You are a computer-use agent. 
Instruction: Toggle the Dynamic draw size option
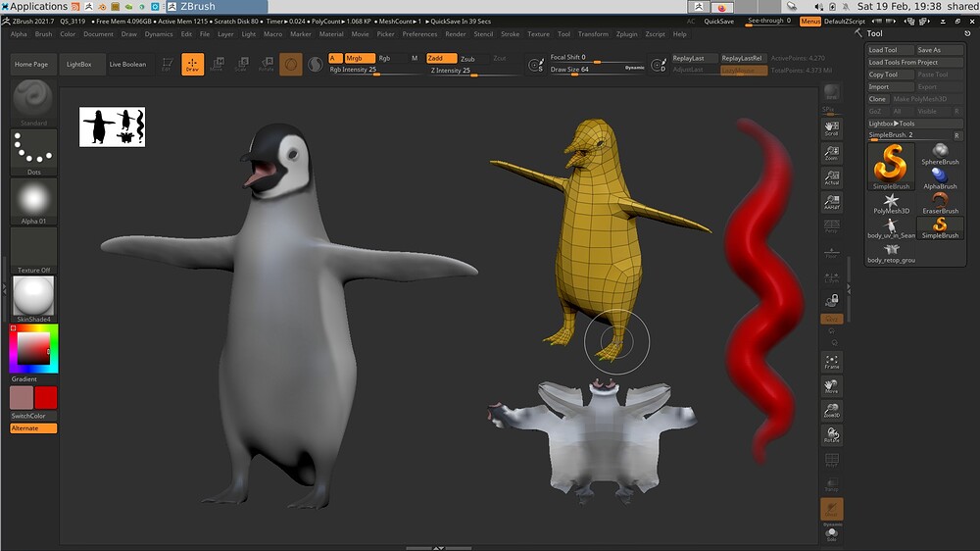pyautogui.click(x=634, y=68)
